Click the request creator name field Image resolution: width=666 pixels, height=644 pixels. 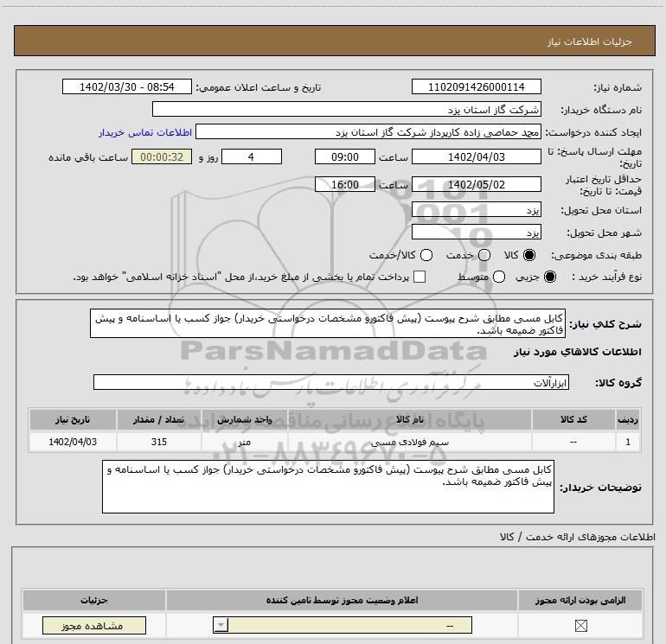(368, 131)
